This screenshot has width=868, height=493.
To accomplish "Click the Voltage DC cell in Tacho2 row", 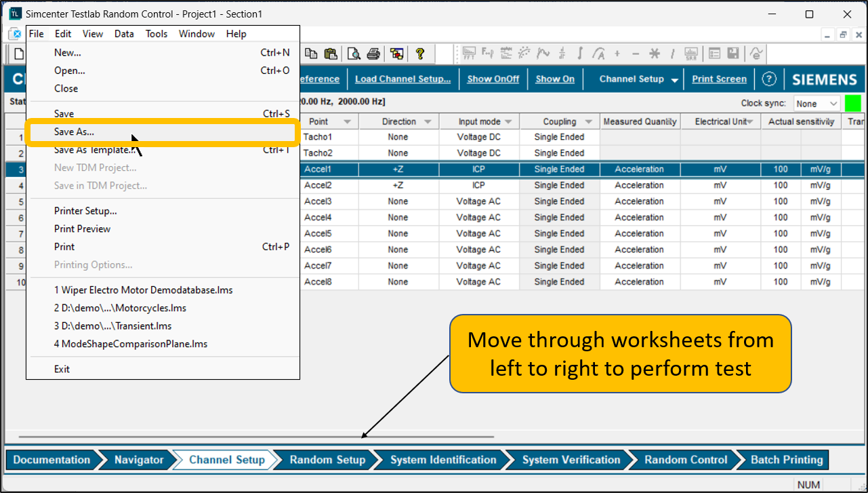I will (x=479, y=153).
